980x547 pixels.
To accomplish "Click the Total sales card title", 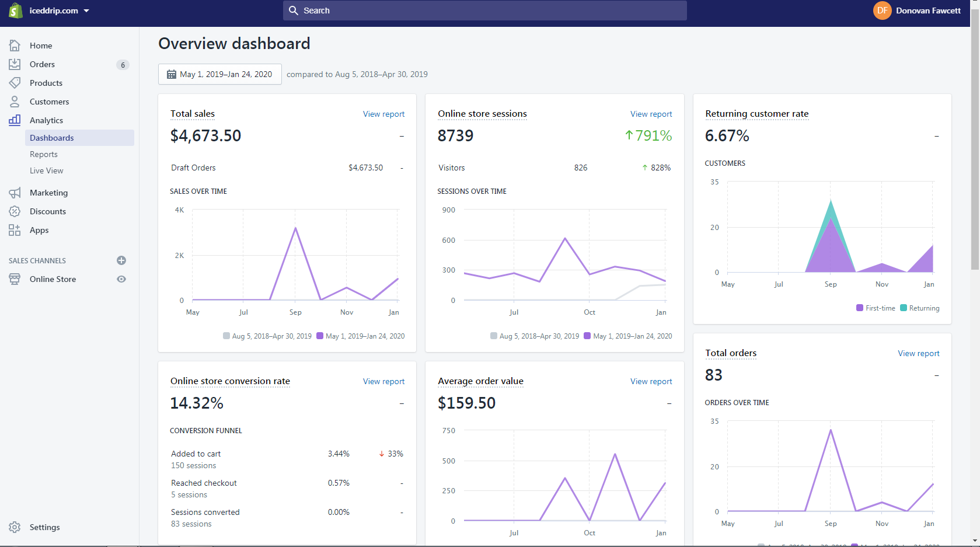I will (x=193, y=114).
